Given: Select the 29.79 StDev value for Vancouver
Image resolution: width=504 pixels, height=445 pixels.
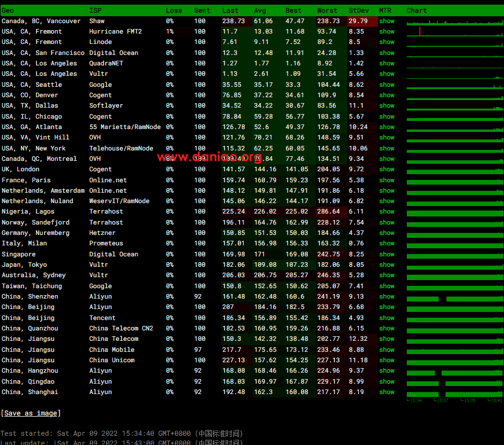Looking at the screenshot, I should point(358,21).
